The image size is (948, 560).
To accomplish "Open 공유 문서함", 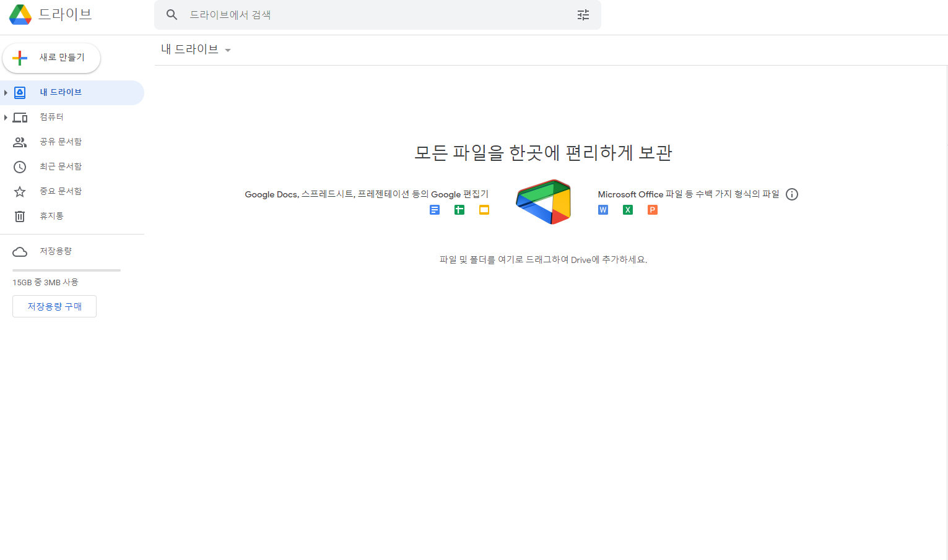I will point(72,142).
